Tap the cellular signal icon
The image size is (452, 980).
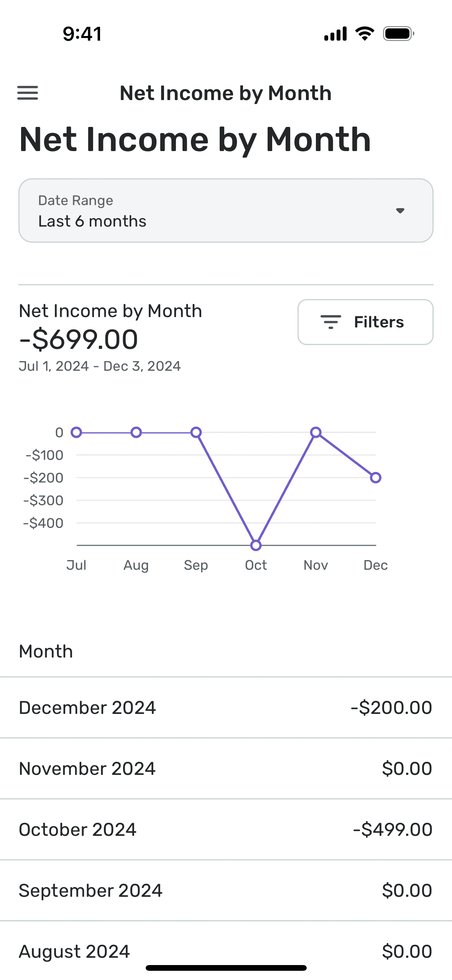click(335, 34)
